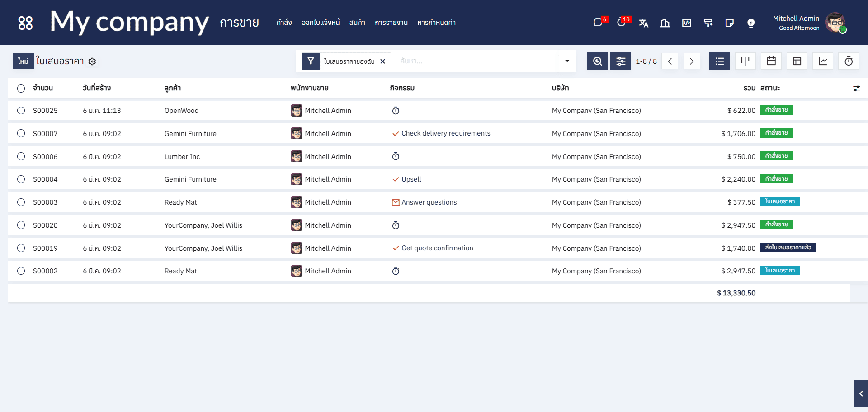This screenshot has height=412, width=868.
Task: Select the checkbox for order S00025
Action: (x=21, y=111)
